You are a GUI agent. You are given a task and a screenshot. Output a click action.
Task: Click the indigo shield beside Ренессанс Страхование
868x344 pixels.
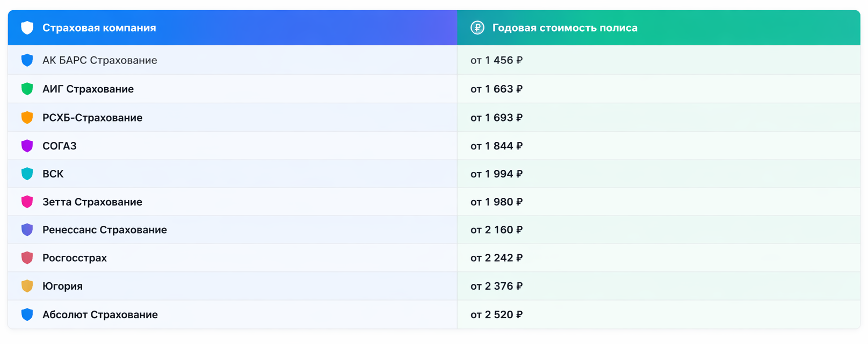pos(27,230)
